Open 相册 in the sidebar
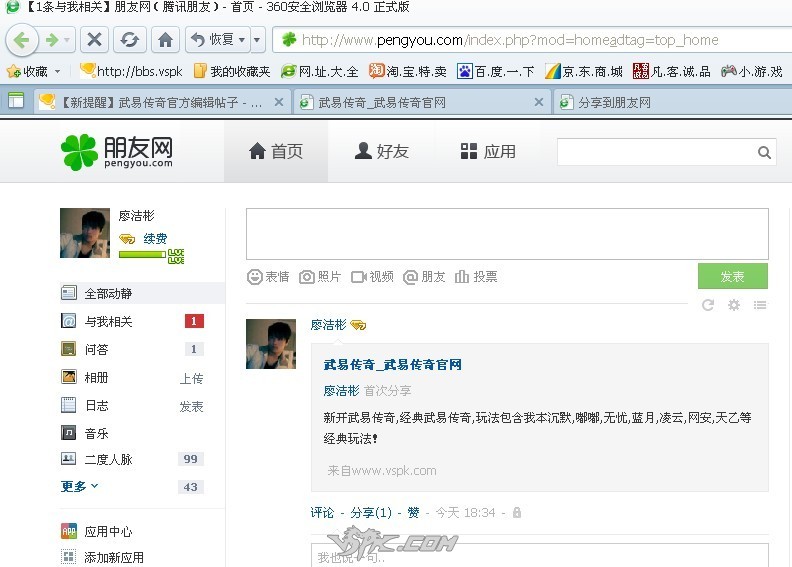792x567 pixels. 96,377
